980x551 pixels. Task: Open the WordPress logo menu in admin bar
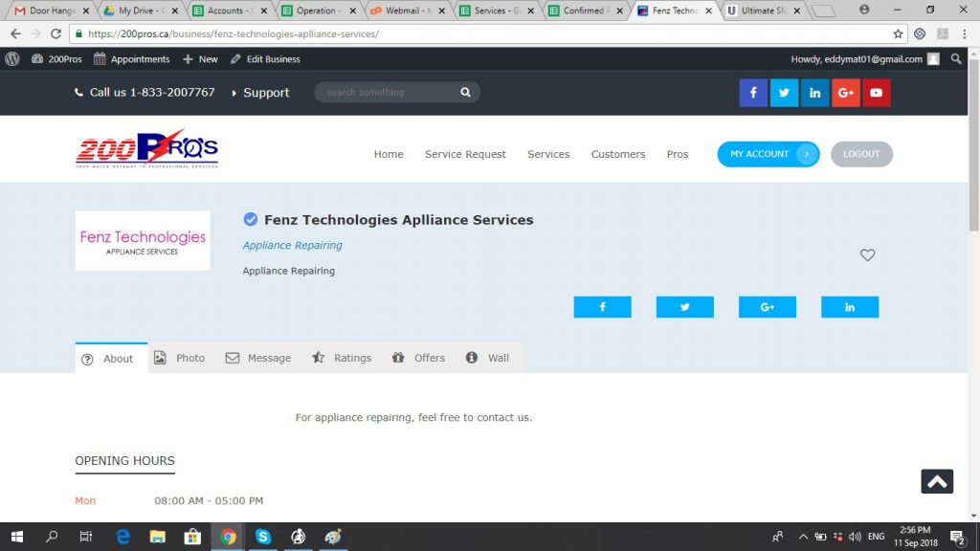(x=11, y=58)
